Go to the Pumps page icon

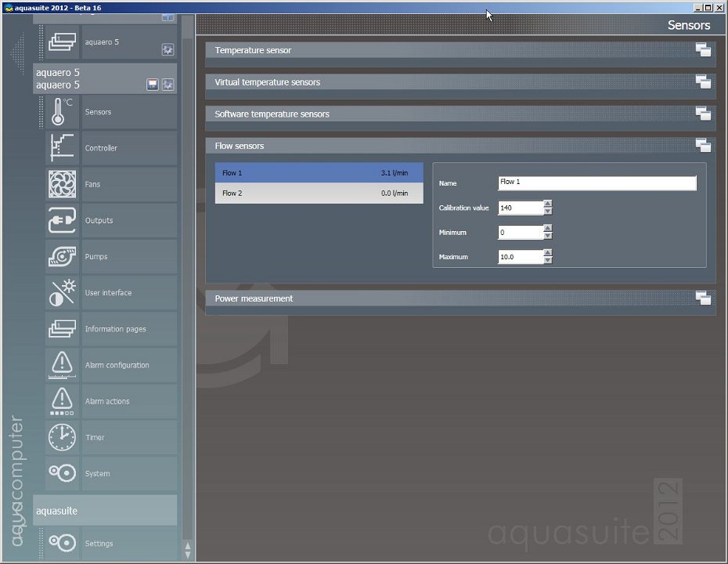[x=62, y=257]
